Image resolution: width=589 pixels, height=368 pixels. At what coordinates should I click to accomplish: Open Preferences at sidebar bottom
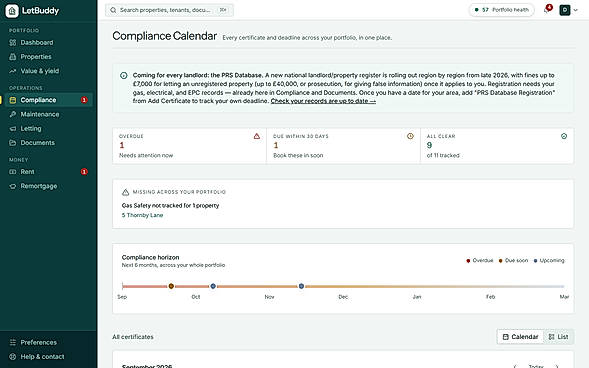48,342
